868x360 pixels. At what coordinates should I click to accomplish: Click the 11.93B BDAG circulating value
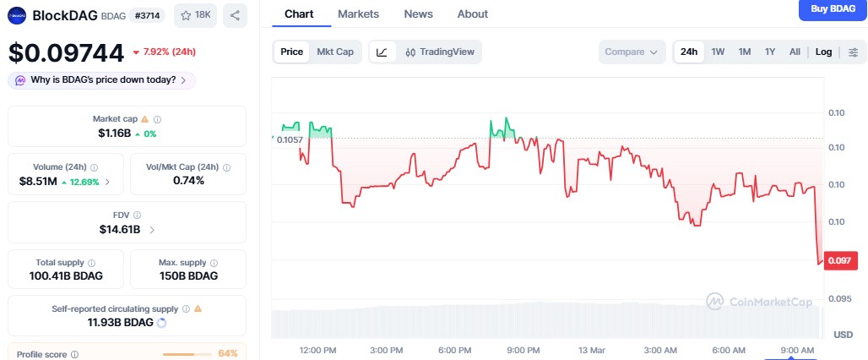[x=120, y=322]
